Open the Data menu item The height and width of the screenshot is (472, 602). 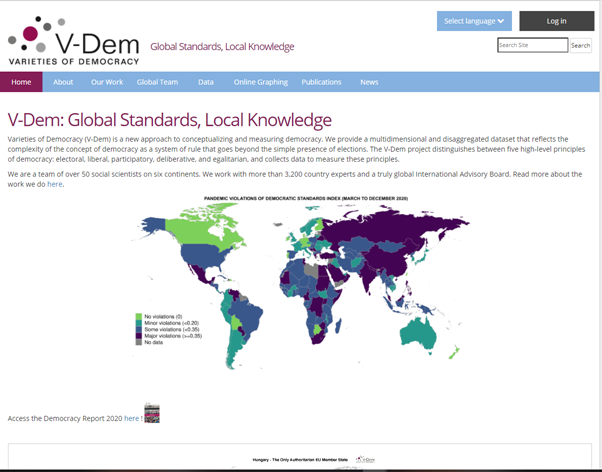tap(206, 82)
